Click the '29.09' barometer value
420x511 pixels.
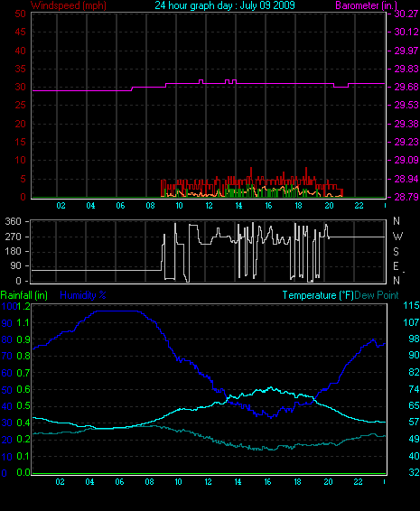[406, 160]
